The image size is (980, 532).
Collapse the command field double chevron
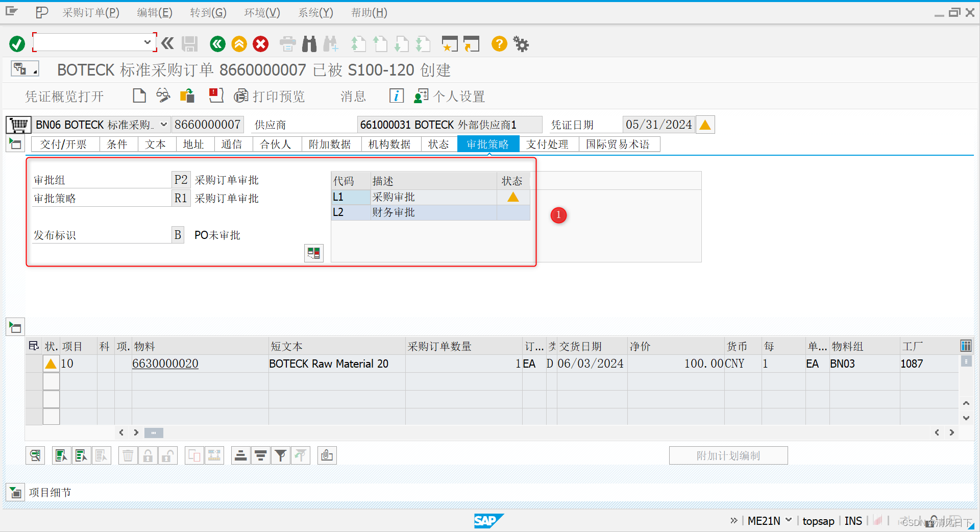pos(167,43)
